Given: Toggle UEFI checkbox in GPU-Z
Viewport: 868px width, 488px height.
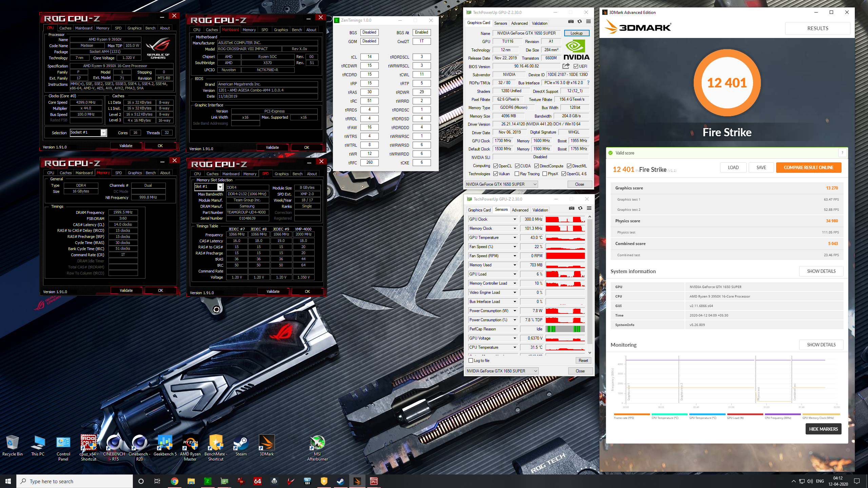Looking at the screenshot, I should coord(576,66).
